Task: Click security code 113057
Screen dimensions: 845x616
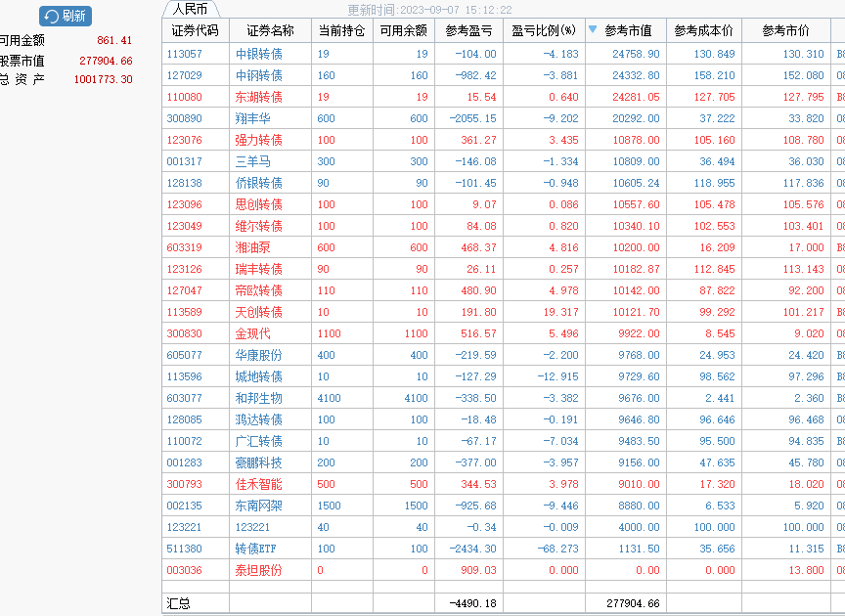Action: point(184,54)
